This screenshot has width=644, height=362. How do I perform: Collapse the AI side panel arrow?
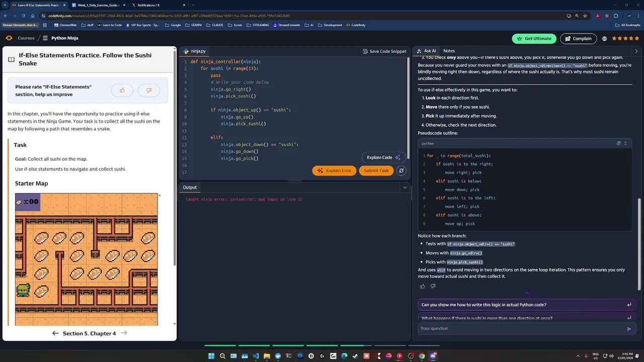636,51
